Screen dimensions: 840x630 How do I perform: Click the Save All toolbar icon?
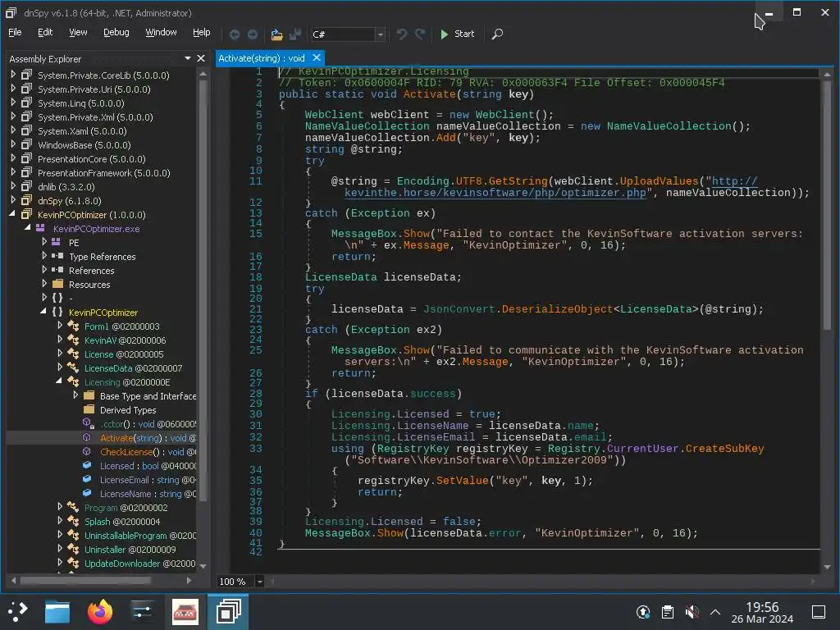294,34
